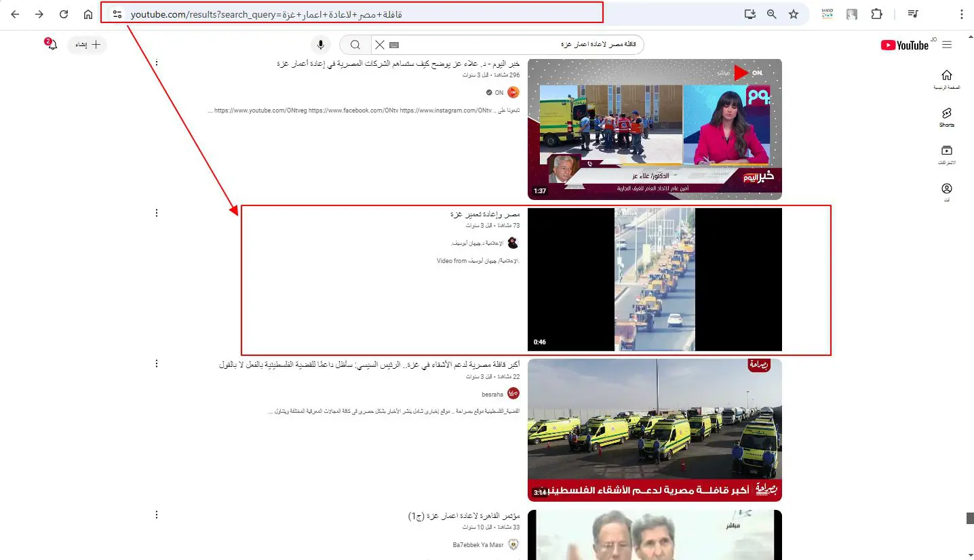This screenshot has width=974, height=560.
Task: Click the إنشاء create button
Action: tap(87, 45)
